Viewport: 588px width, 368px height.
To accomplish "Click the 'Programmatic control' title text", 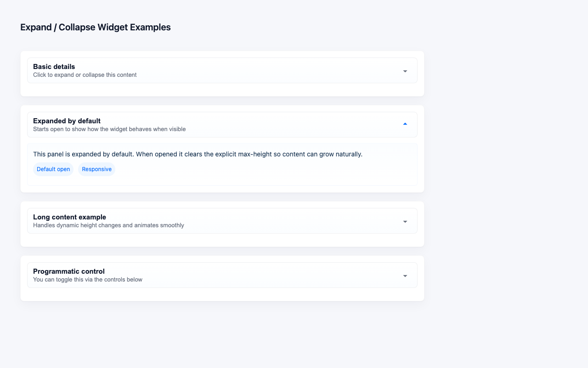I will click(69, 271).
